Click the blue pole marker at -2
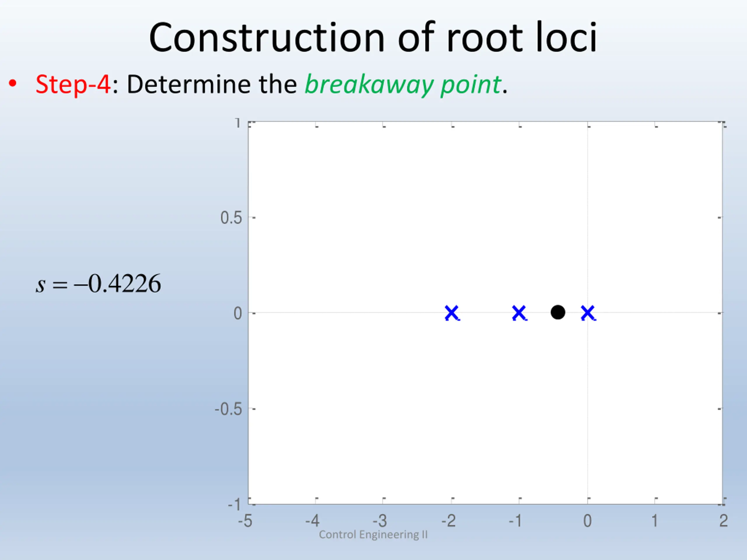 tap(452, 313)
